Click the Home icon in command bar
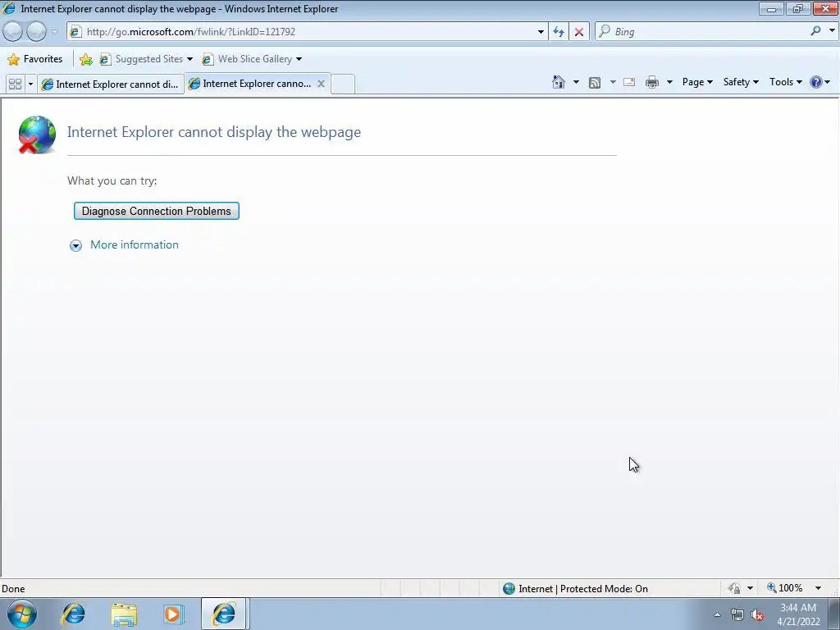The image size is (840, 630). tap(558, 82)
